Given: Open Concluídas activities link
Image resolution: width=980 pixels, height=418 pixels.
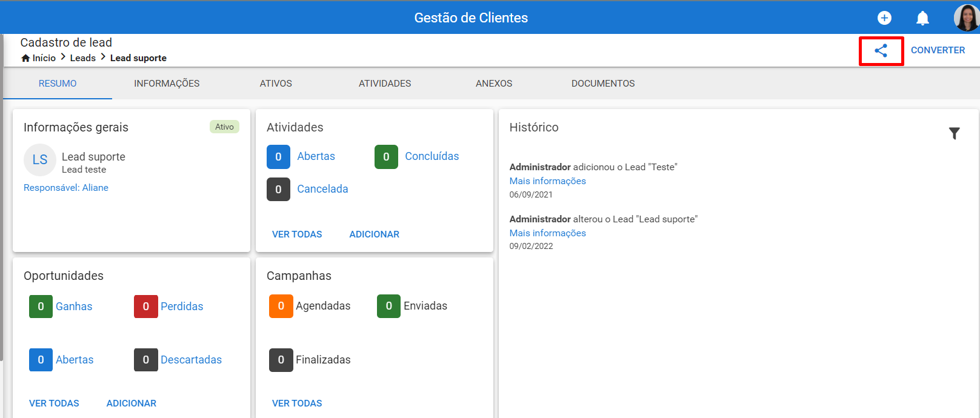Looking at the screenshot, I should 432,156.
